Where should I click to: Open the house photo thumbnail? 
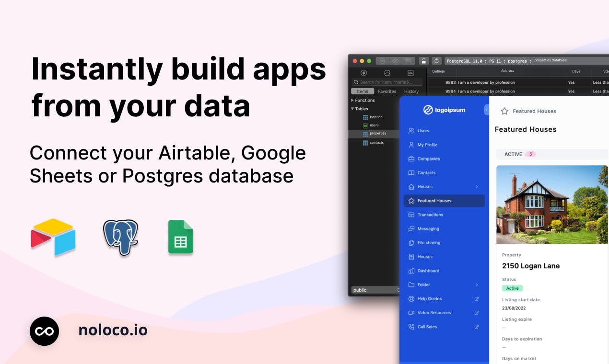(x=552, y=205)
